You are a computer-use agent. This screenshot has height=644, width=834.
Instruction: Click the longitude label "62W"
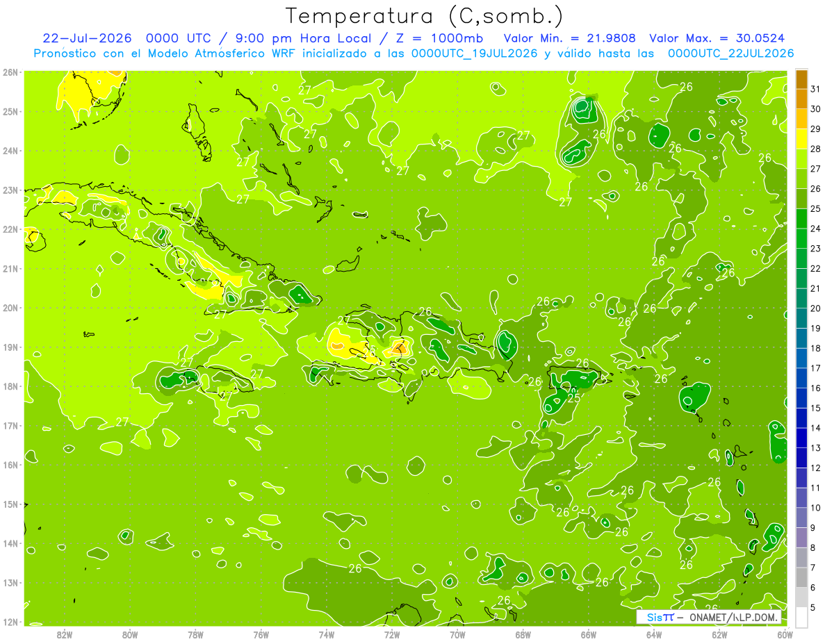(x=719, y=634)
